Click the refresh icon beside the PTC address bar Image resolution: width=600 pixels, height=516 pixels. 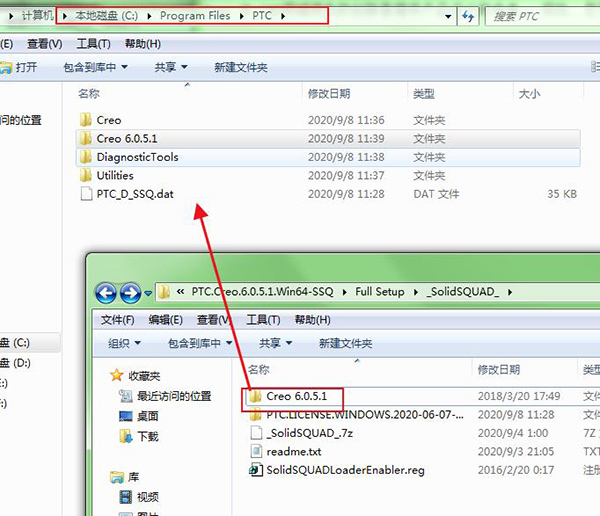pos(468,16)
